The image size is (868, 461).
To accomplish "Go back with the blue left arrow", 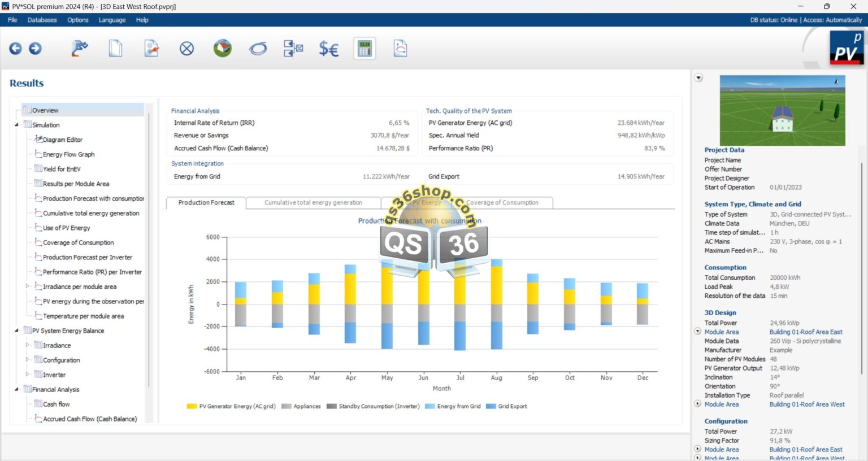I will click(15, 49).
